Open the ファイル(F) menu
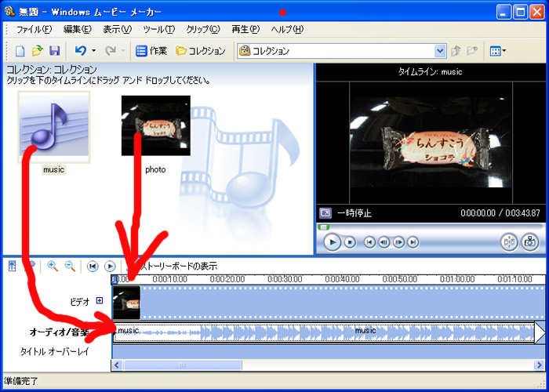549x392 pixels. coord(34,30)
